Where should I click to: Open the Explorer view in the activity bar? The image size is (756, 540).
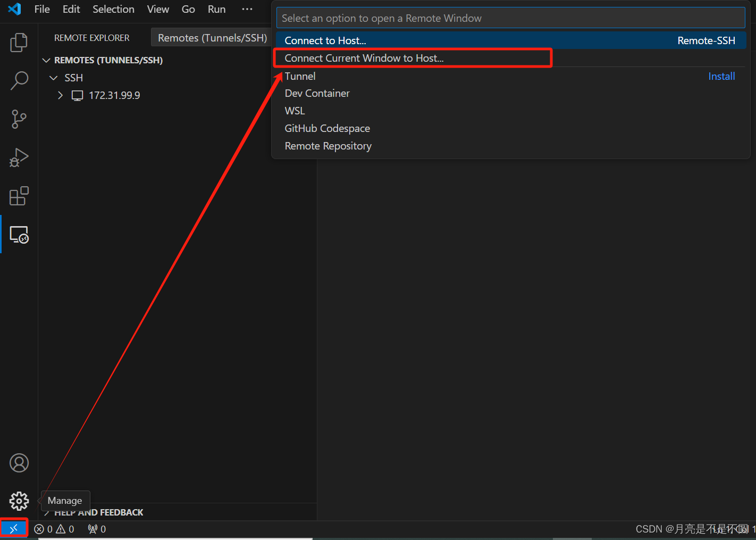coord(19,43)
